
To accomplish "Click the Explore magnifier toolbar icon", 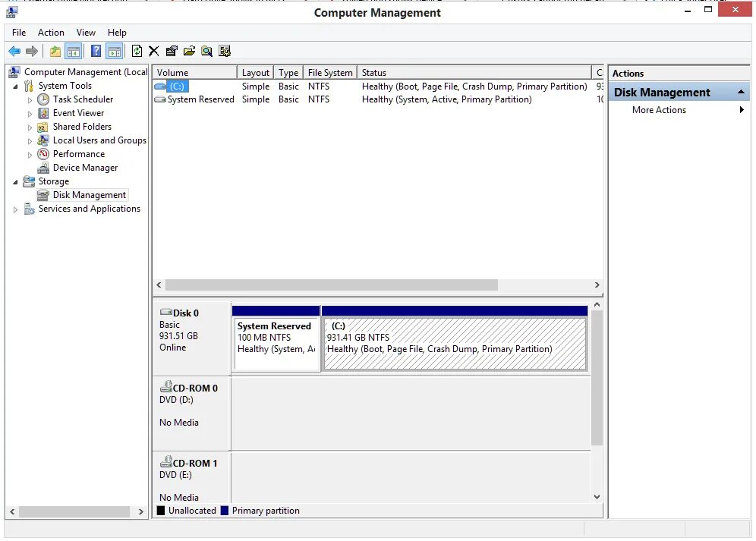I will coord(207,51).
